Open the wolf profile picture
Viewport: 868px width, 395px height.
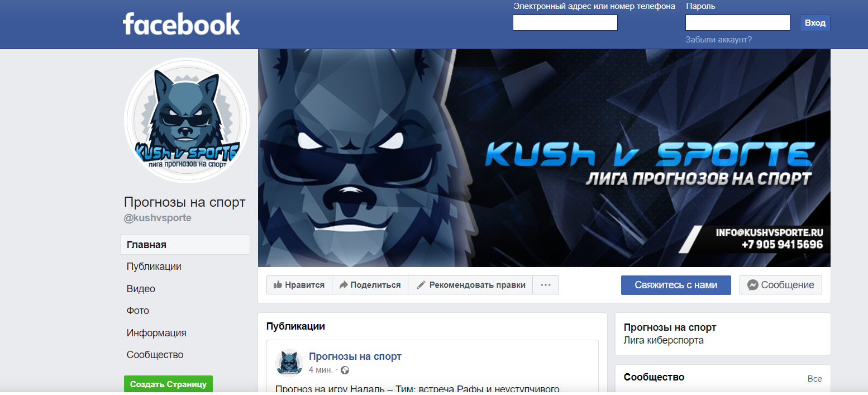coord(187,120)
